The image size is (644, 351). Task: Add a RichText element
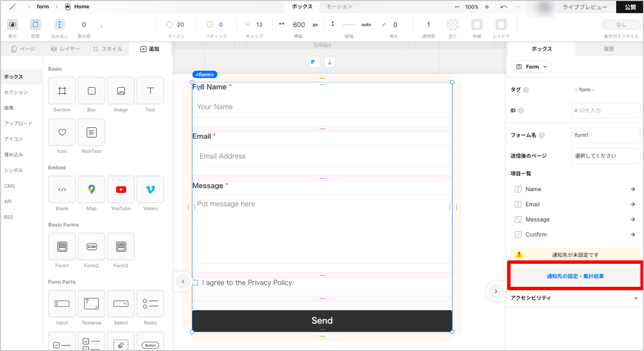[x=91, y=132]
